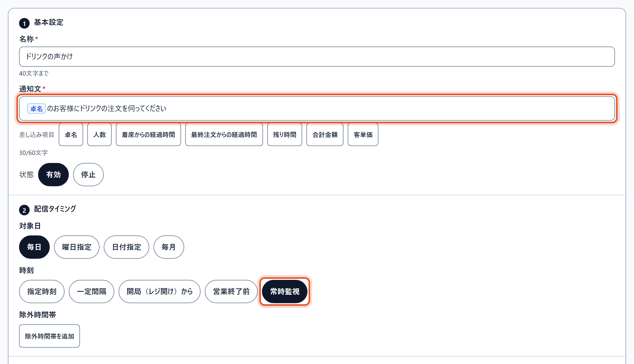The image size is (634, 364).
Task: Choose 毎月 for target day
Action: (x=169, y=247)
